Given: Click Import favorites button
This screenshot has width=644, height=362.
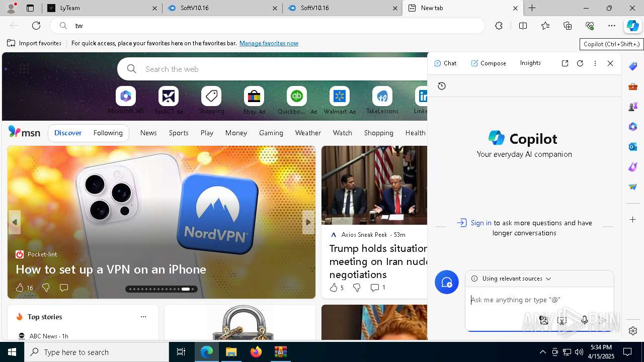Looking at the screenshot, I should [34, 43].
